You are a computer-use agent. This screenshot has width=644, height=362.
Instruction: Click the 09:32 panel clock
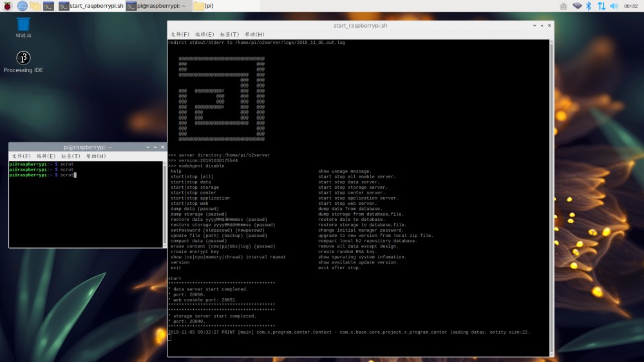630,6
